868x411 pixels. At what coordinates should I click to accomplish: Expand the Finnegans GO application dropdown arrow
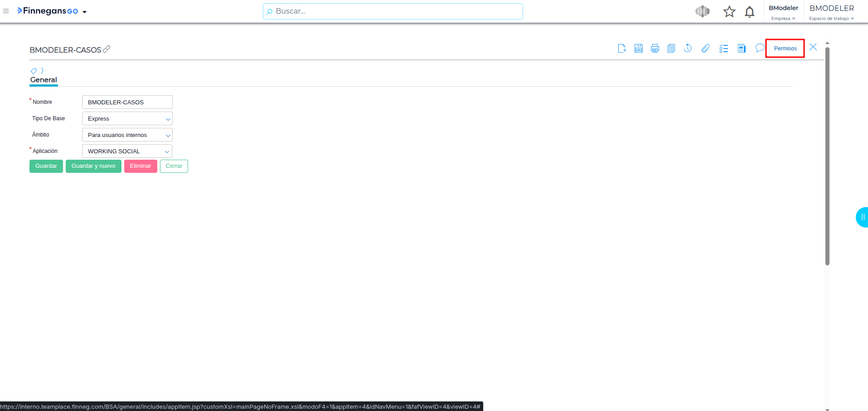pyautogui.click(x=85, y=12)
